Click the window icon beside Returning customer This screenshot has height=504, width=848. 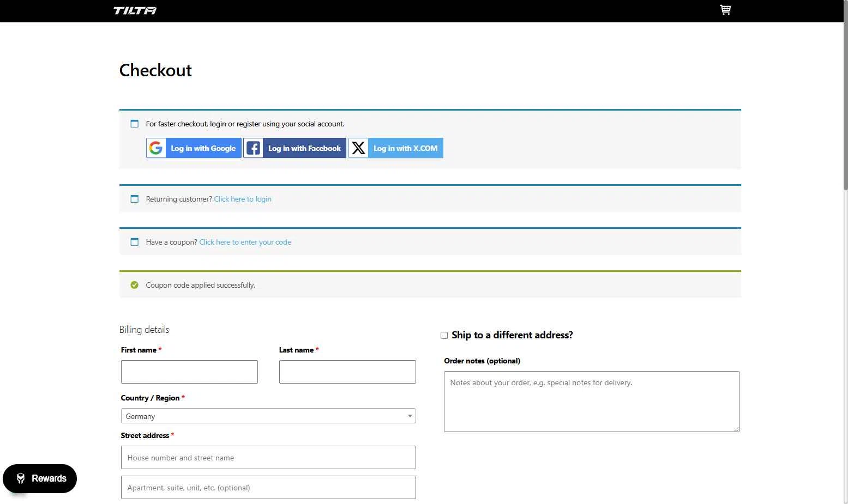coord(135,199)
